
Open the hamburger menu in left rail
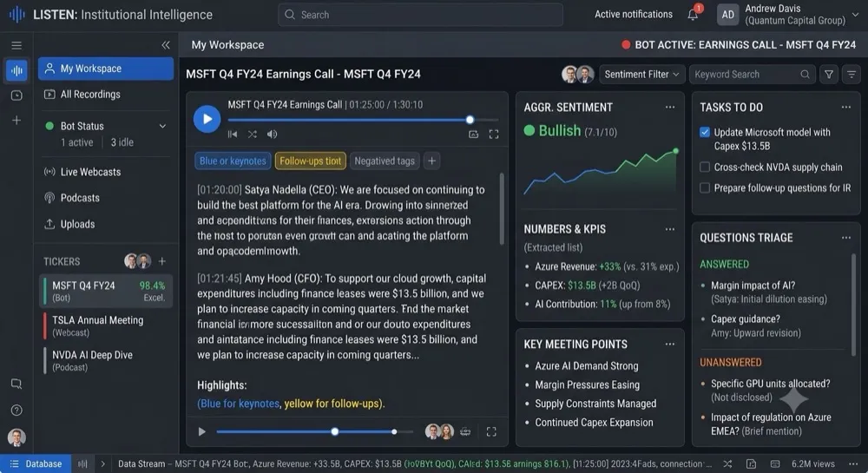(x=16, y=45)
